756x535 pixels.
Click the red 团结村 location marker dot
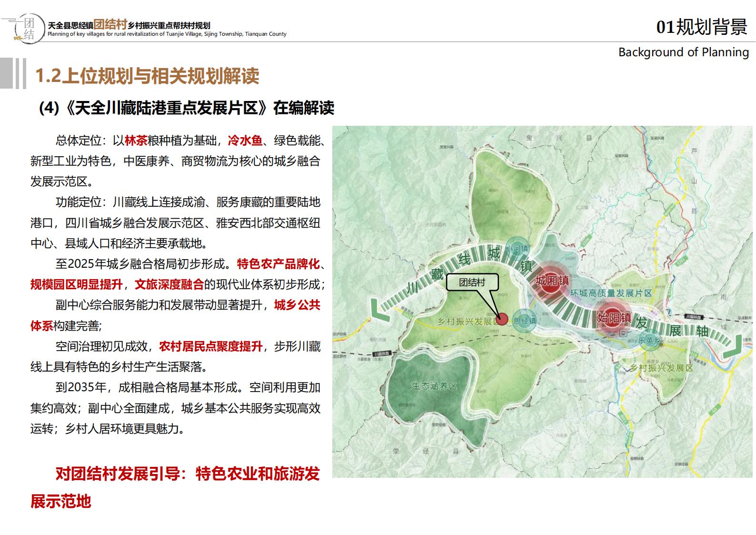501,319
